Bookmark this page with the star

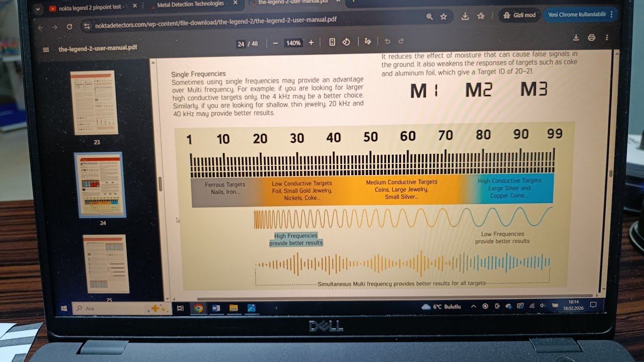click(x=443, y=17)
